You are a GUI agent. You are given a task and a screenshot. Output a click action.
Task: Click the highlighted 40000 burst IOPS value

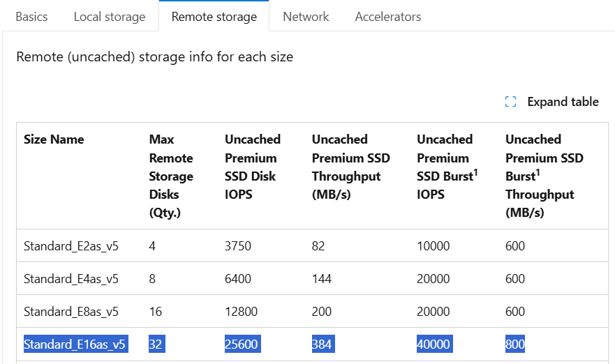coord(435,344)
